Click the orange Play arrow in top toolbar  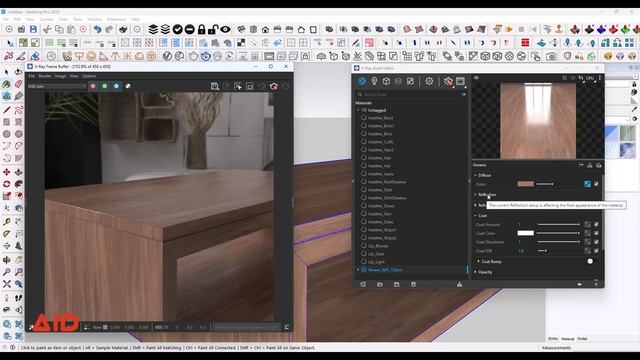coord(509,29)
